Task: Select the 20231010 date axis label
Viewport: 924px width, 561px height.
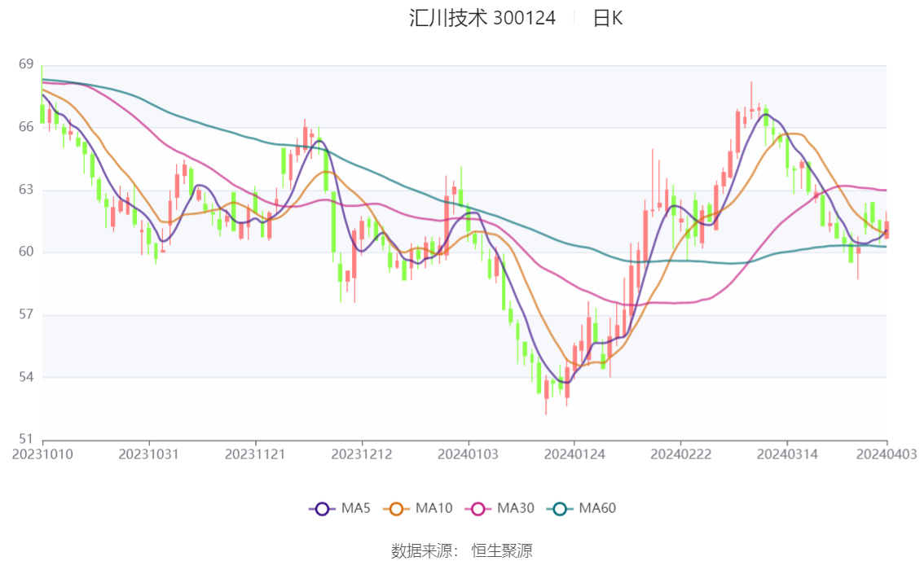Action: (42, 454)
